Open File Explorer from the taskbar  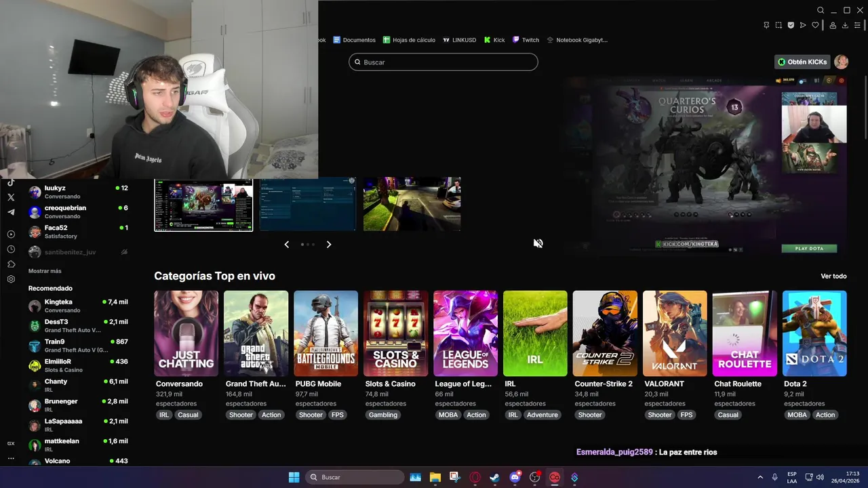tap(435, 477)
